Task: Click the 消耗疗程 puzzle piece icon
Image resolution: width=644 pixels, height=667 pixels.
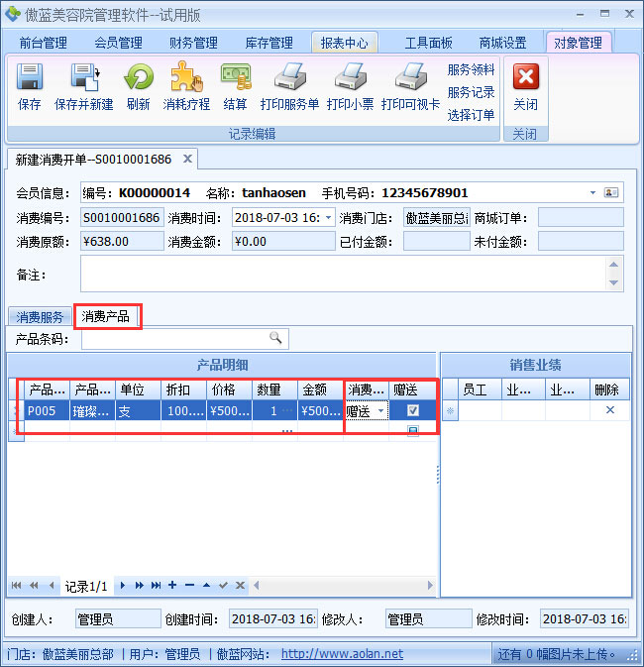Action: click(186, 79)
